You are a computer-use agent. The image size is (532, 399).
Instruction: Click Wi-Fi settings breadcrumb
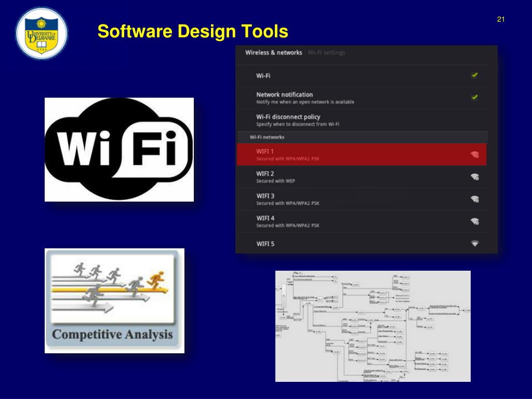[326, 52]
